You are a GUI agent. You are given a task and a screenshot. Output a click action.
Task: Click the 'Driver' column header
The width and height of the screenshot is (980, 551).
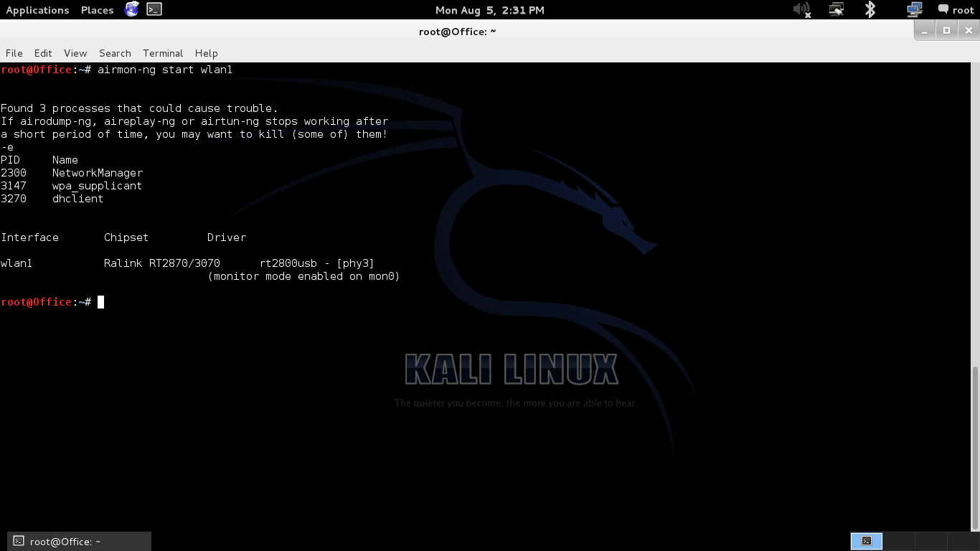[227, 237]
